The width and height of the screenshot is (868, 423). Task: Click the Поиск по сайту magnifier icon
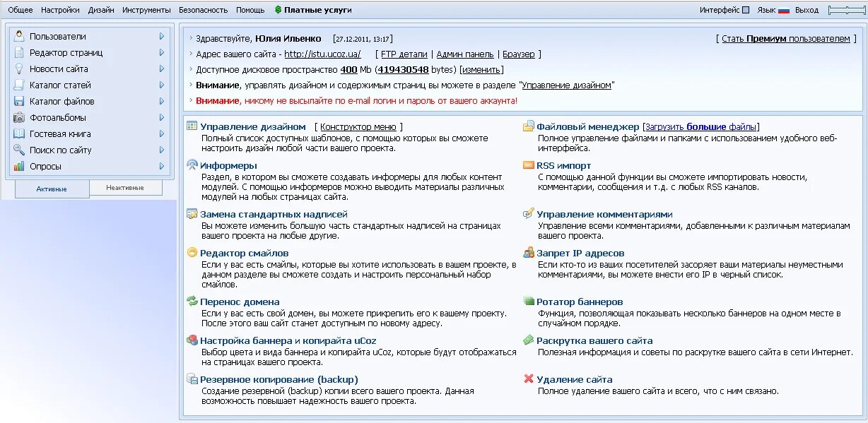(18, 150)
